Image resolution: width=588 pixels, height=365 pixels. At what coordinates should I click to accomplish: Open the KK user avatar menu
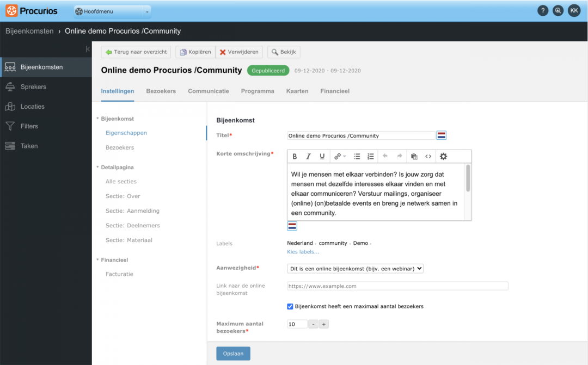click(x=574, y=11)
